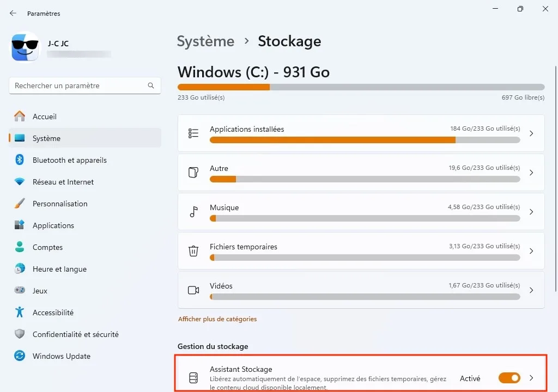Expand the Musique category chevron
The width and height of the screenshot is (558, 392).
531,212
